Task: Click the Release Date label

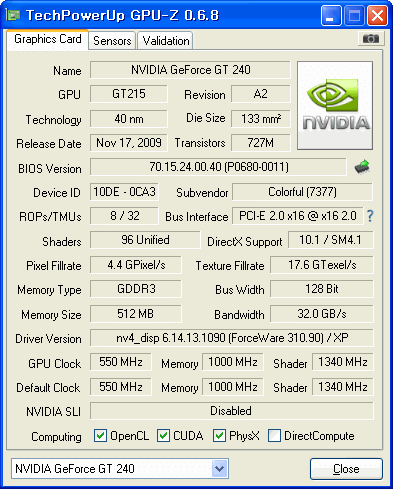Action: 49,144
